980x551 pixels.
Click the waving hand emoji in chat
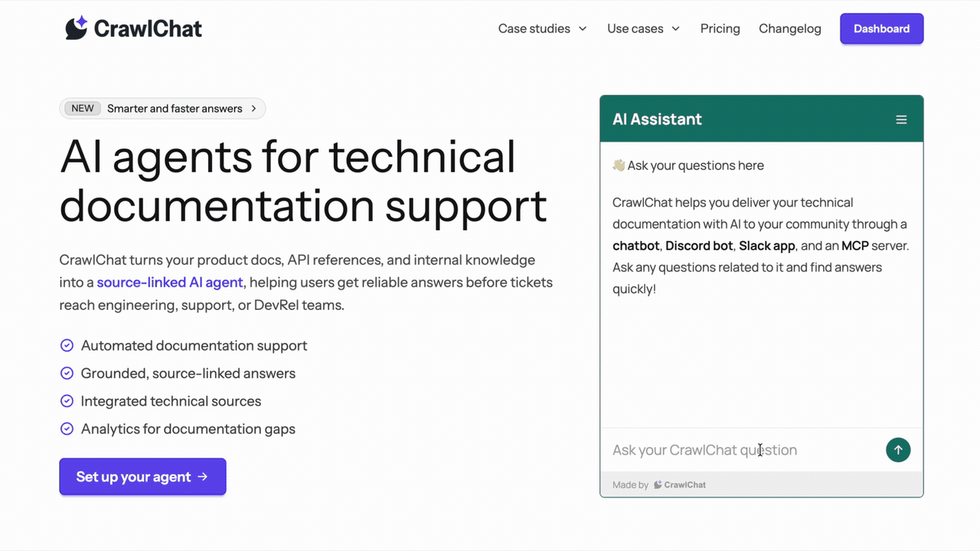point(619,165)
